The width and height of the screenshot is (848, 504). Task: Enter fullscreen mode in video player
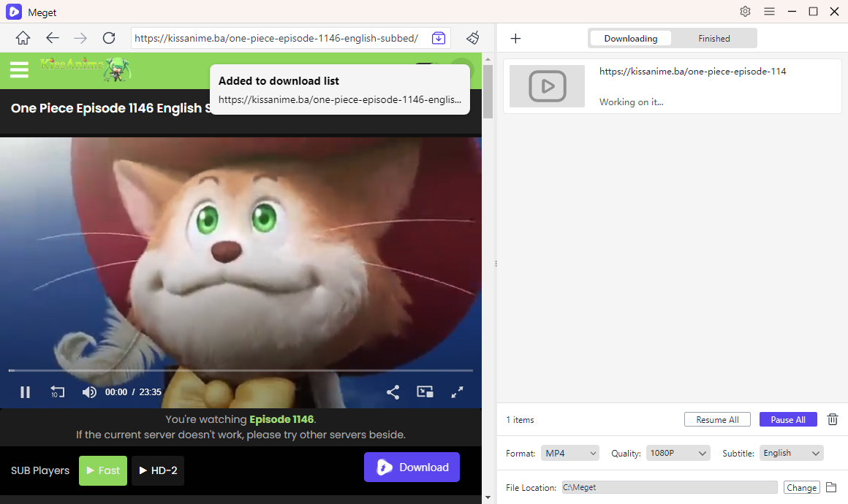(x=458, y=392)
